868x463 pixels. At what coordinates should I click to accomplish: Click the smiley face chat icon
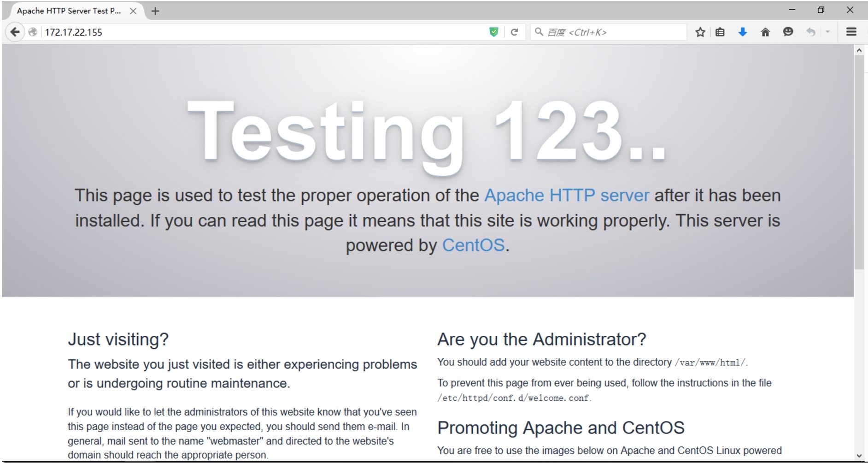click(788, 32)
